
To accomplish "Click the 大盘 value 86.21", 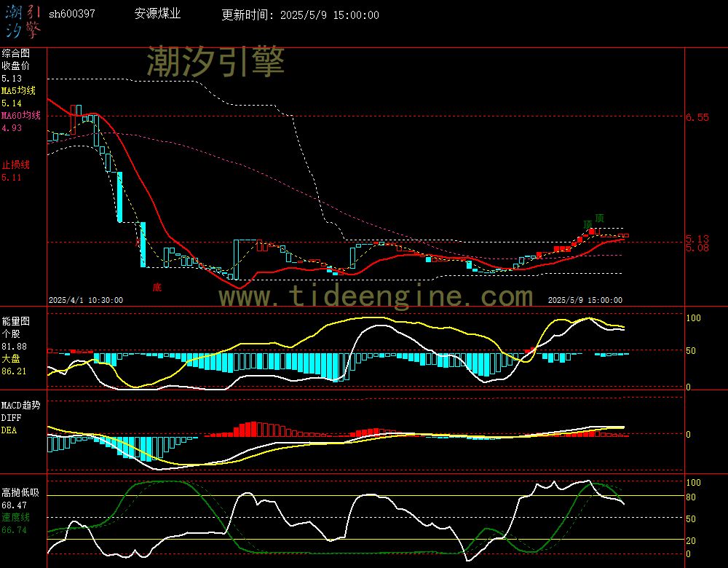I will pos(14,371).
